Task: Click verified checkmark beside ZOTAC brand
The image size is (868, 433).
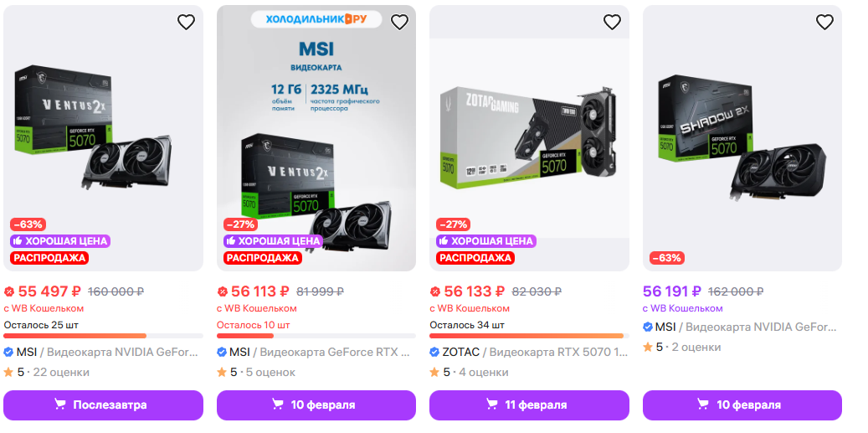Action: [x=435, y=352]
